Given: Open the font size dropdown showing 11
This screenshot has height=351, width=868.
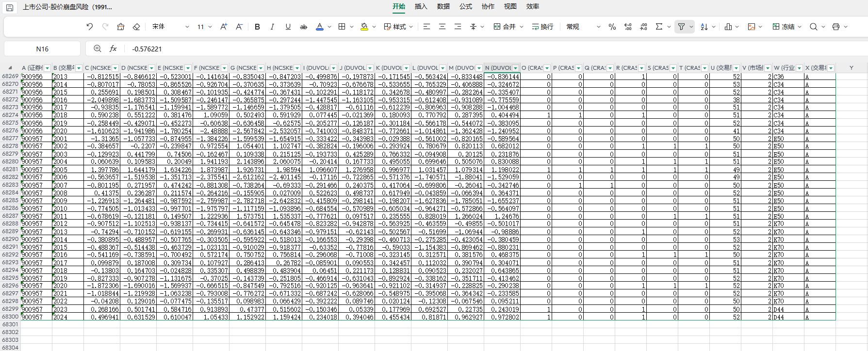Looking at the screenshot, I should (204, 27).
